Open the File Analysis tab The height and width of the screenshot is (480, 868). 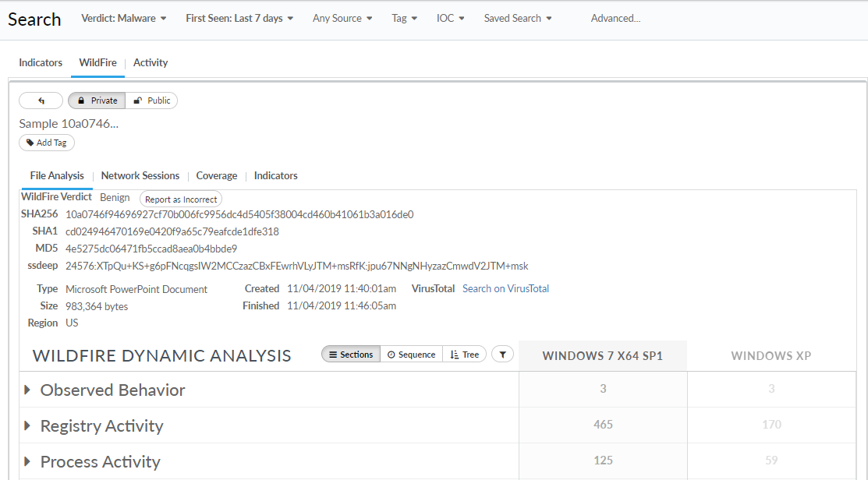pyautogui.click(x=57, y=176)
